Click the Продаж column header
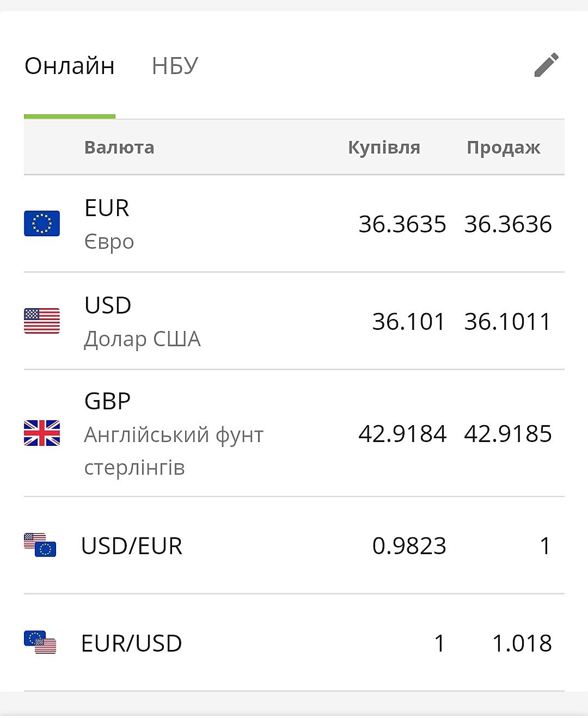The width and height of the screenshot is (588, 718). [503, 148]
